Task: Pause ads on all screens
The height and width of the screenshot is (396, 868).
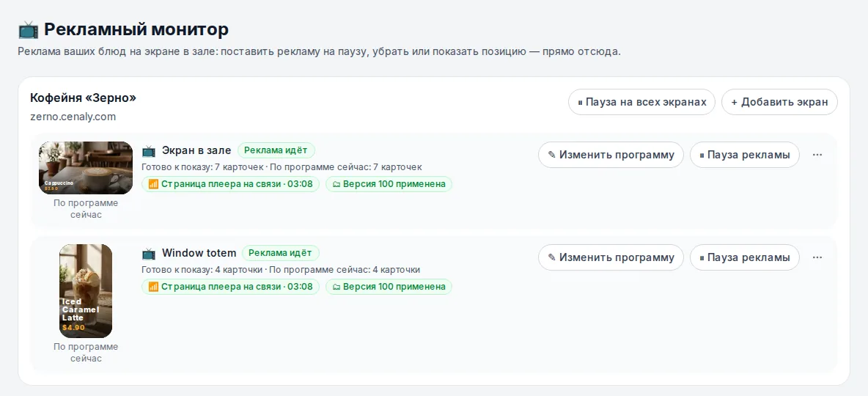Action: [x=641, y=102]
